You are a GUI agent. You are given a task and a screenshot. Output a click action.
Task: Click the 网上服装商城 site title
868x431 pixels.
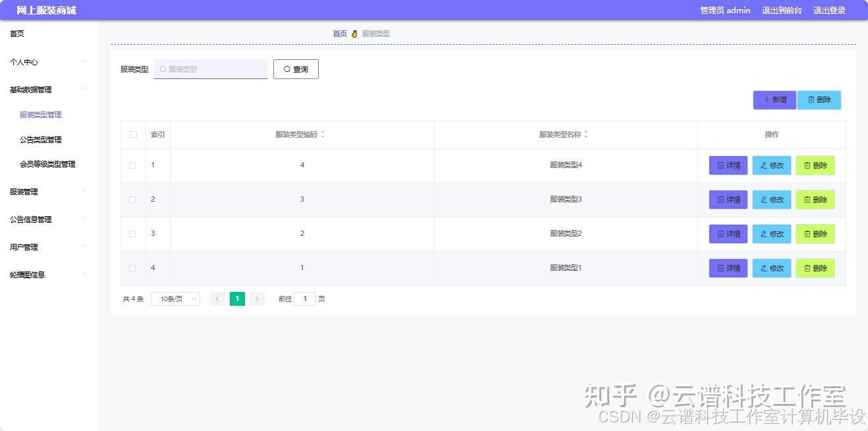point(46,11)
